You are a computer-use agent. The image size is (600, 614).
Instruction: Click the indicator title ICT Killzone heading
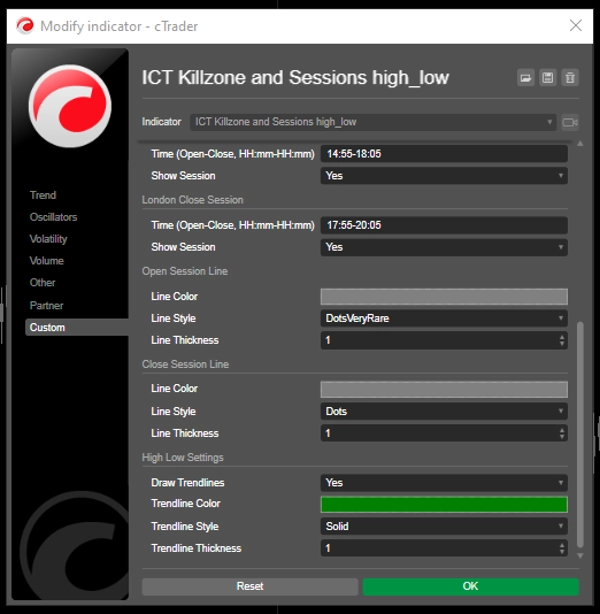point(295,78)
